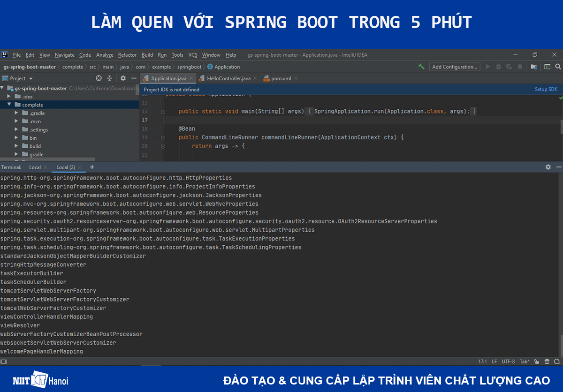
Task: Open the Event Log bubble in status bar
Action: click(556, 362)
